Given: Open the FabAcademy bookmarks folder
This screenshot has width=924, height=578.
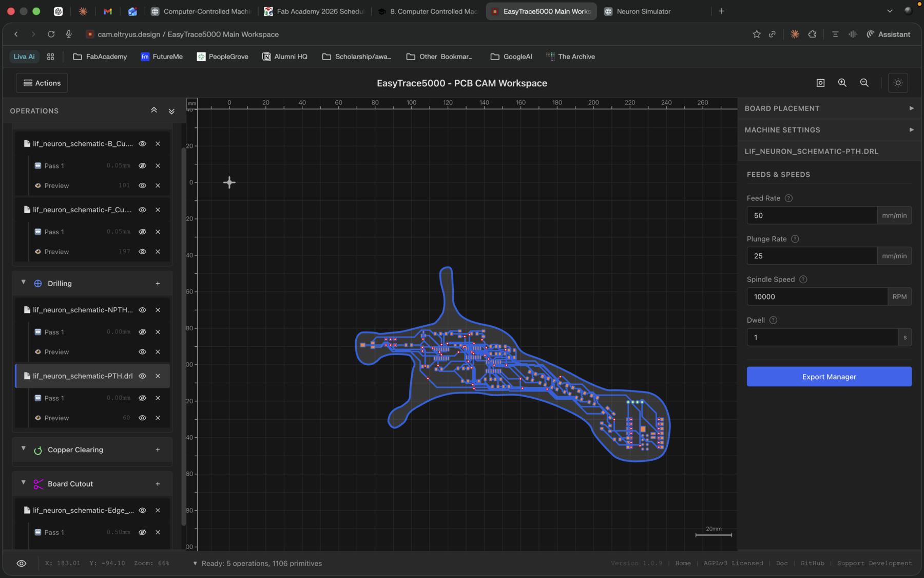Looking at the screenshot, I should [100, 57].
